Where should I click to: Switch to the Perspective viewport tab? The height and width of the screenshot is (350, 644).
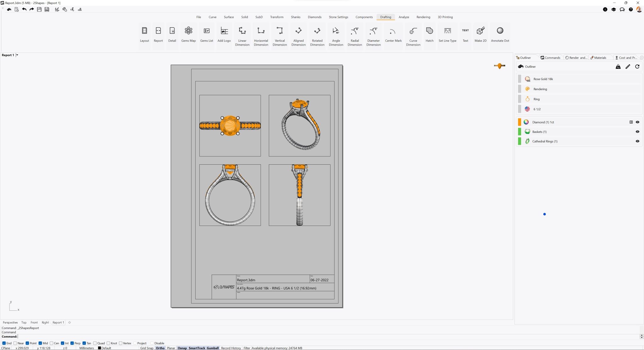[x=10, y=322]
